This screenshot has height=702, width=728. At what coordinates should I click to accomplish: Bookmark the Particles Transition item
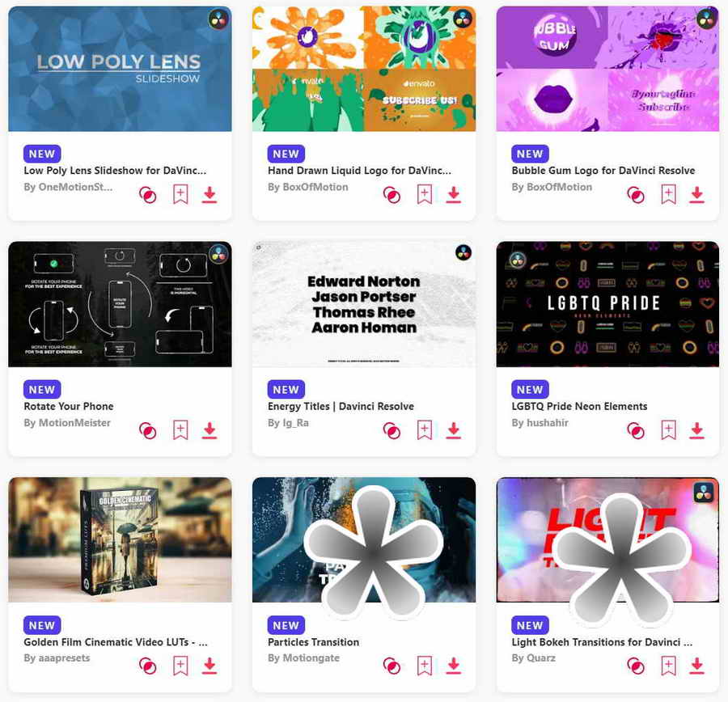click(425, 666)
